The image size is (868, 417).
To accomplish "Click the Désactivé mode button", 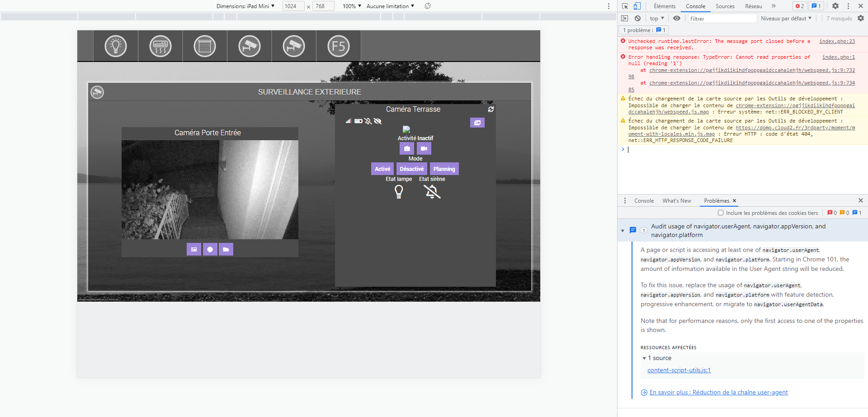I will 411,169.
